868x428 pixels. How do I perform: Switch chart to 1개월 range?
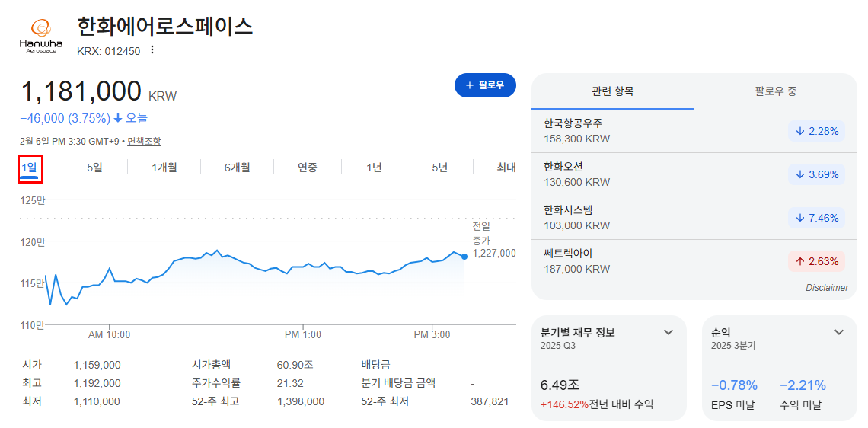click(164, 168)
